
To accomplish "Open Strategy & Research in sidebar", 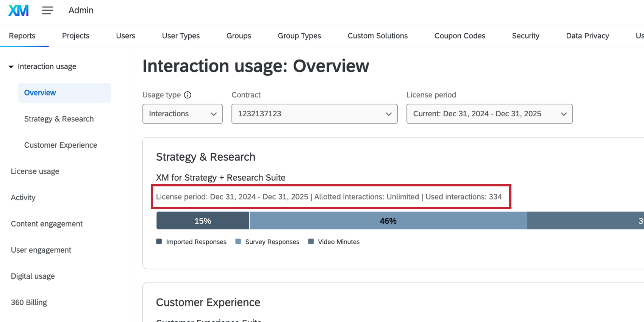I will click(x=59, y=119).
